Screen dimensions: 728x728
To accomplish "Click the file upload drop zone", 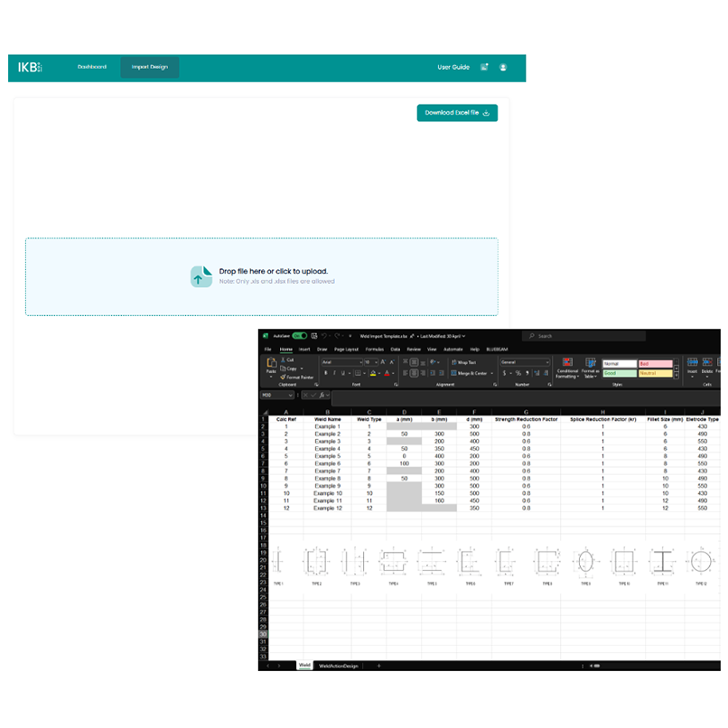I will 261,276.
